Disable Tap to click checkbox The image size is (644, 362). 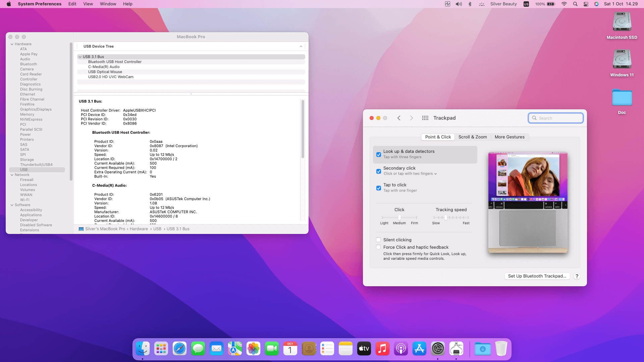[x=379, y=188]
